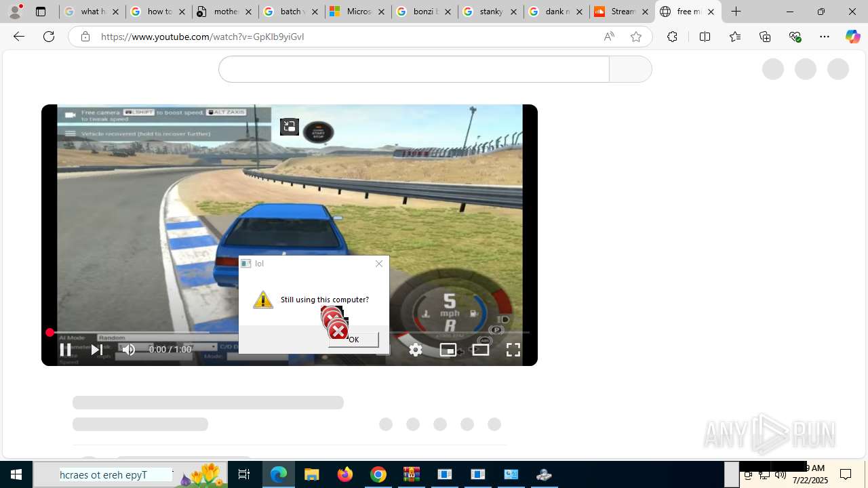
Task: Launch Firefox from taskbar
Action: click(x=345, y=474)
